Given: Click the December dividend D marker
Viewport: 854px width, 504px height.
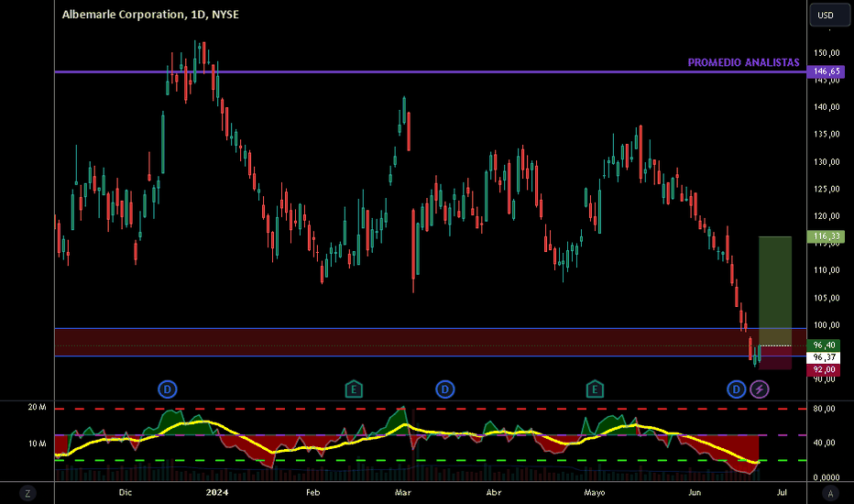Looking at the screenshot, I should 167,389.
